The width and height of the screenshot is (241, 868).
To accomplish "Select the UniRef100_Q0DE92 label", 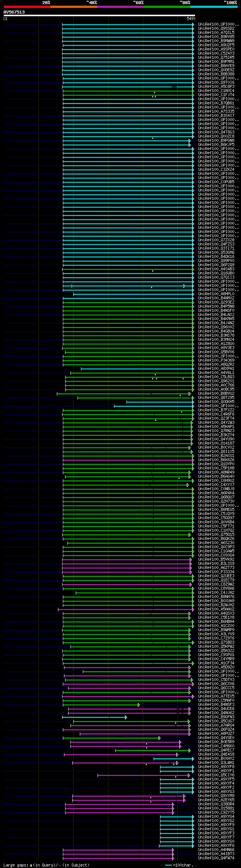I will coord(216,70).
